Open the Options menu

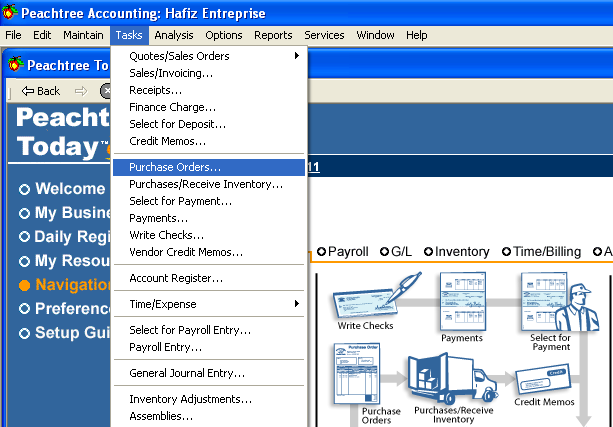224,35
